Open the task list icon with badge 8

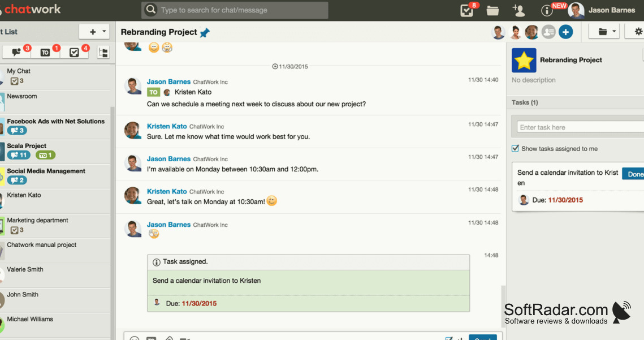pos(468,10)
